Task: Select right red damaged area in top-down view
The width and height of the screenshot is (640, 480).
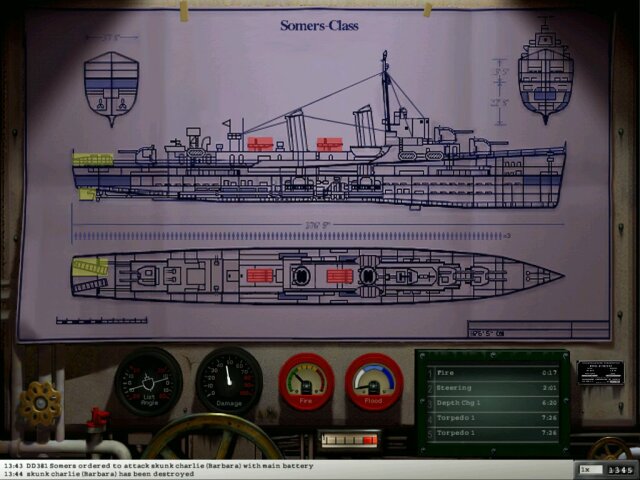Action: pyautogui.click(x=340, y=276)
